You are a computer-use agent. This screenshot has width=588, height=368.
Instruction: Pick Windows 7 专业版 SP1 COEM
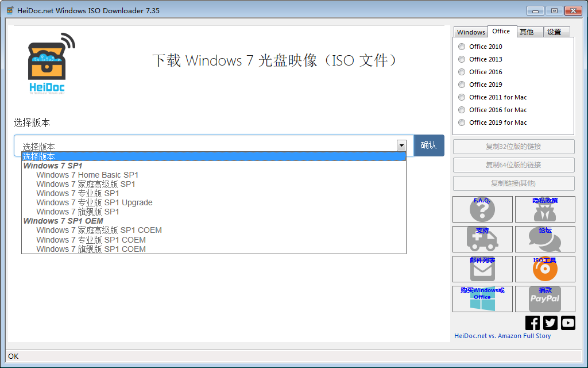pos(214,240)
